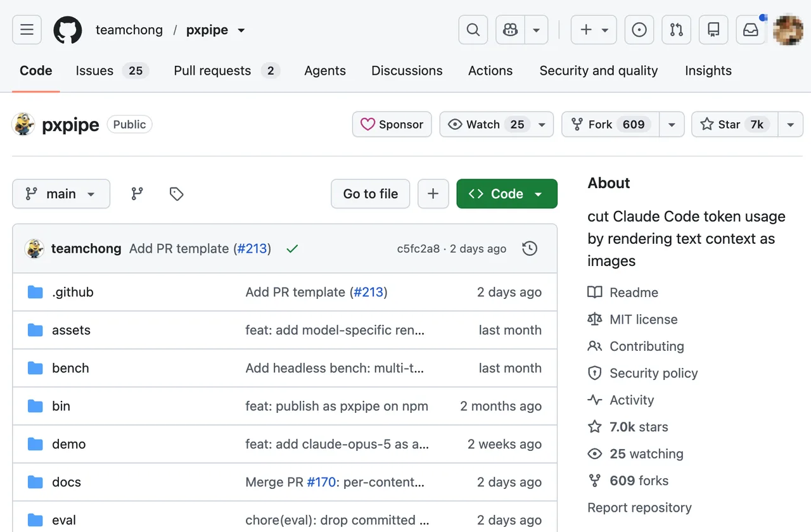Open the bench folder
This screenshot has height=532, width=811.
point(70,368)
